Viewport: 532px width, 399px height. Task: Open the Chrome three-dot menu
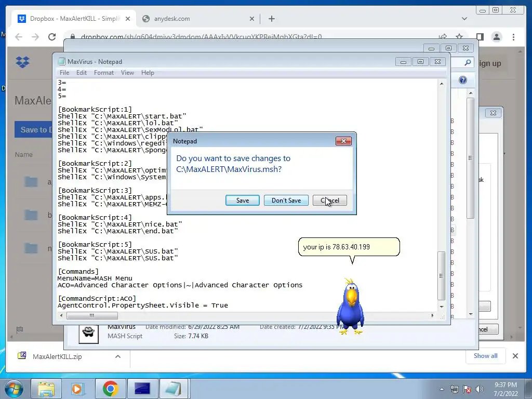(x=513, y=37)
